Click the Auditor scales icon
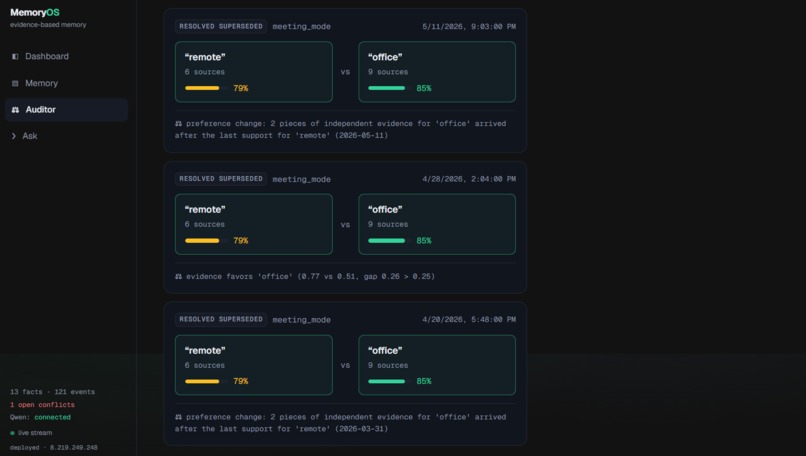Screen dimensions: 806x456 (x=15, y=110)
